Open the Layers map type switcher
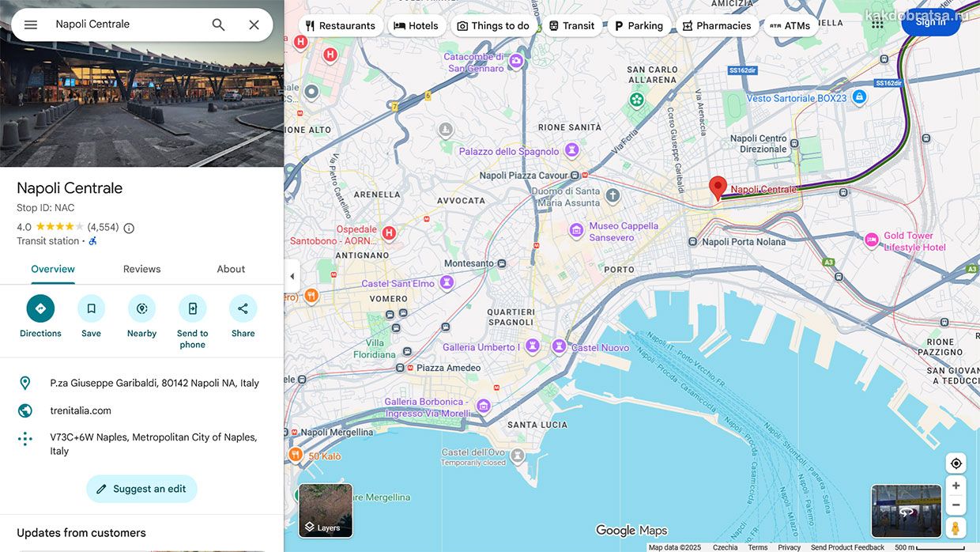Viewport: 980px width, 552px height. click(326, 511)
